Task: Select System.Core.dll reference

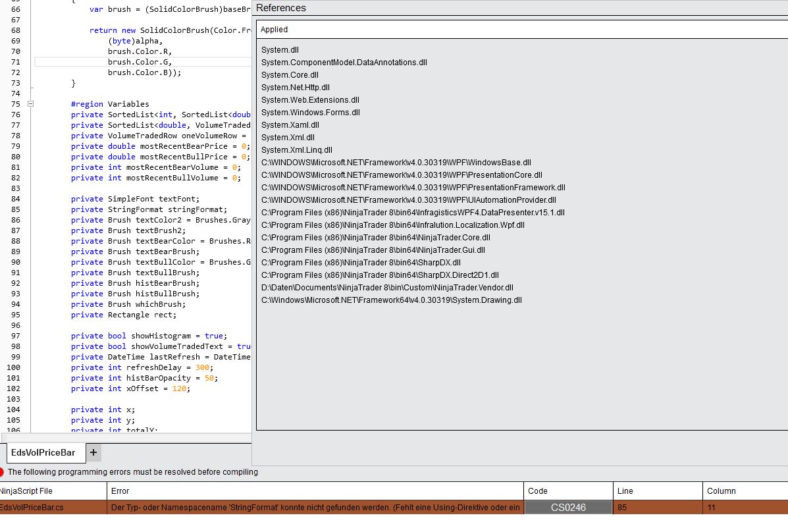Action: (290, 75)
